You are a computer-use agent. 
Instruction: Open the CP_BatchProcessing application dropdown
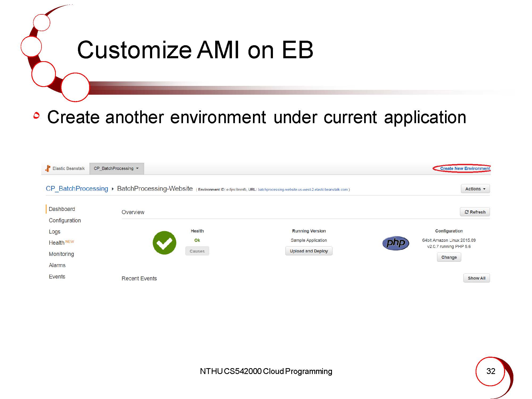pyautogui.click(x=117, y=168)
